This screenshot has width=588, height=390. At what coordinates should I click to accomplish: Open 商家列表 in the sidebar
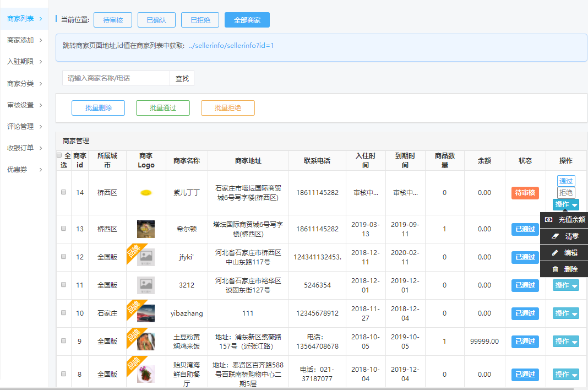tap(24, 19)
